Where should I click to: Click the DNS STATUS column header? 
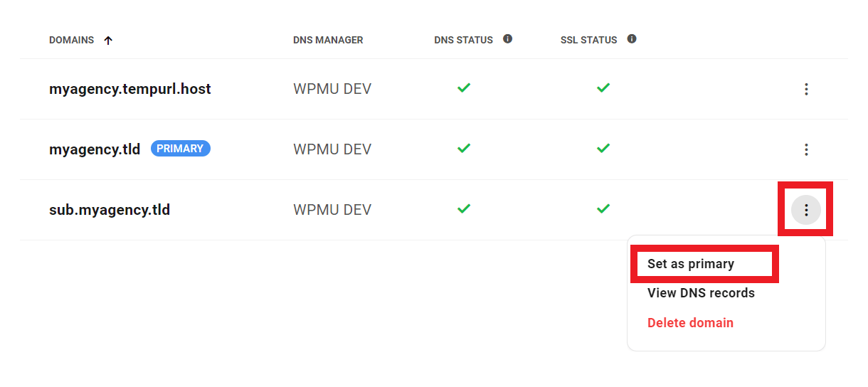[463, 40]
